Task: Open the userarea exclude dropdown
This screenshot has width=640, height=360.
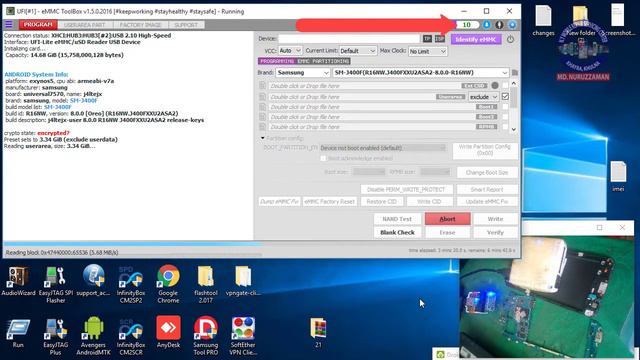Action: pos(483,97)
